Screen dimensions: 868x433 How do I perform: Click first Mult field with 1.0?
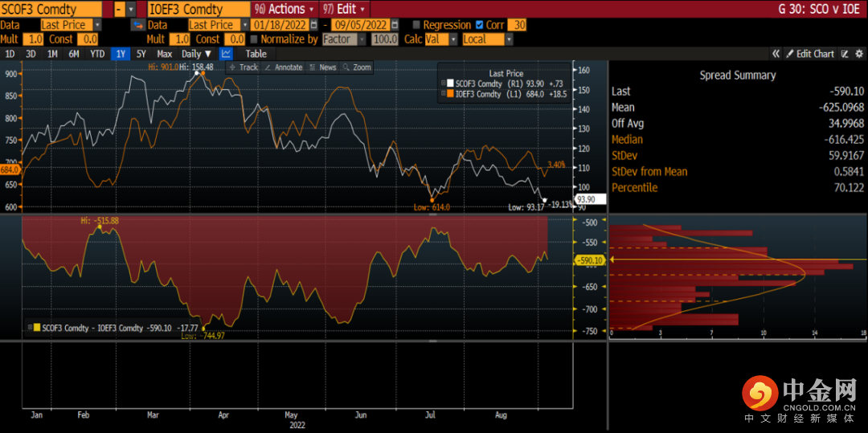33,39
